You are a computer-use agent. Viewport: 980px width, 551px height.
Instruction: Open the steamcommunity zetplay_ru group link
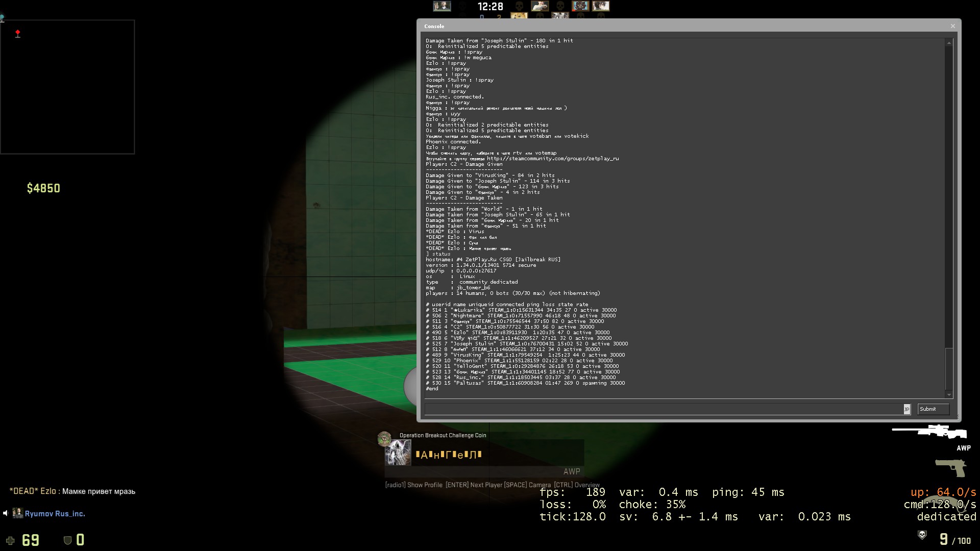553,159
